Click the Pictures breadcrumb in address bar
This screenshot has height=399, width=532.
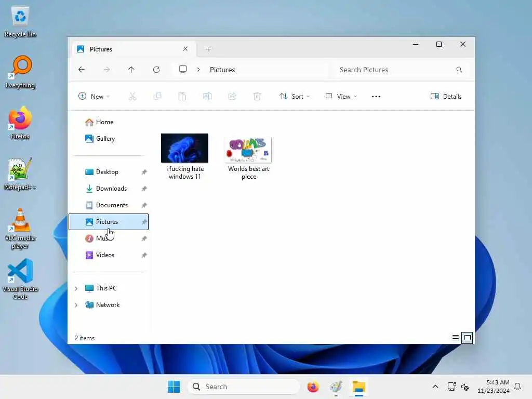click(x=222, y=70)
